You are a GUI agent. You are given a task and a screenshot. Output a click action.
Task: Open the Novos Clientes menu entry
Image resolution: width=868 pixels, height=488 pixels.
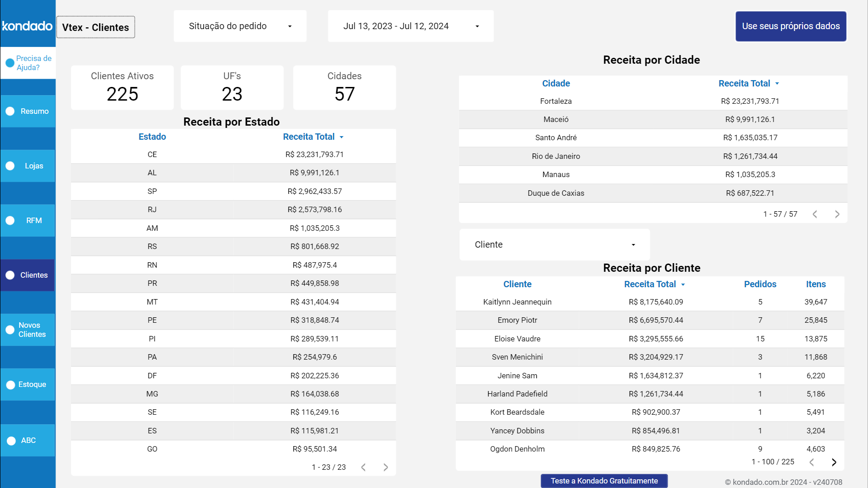point(10,330)
